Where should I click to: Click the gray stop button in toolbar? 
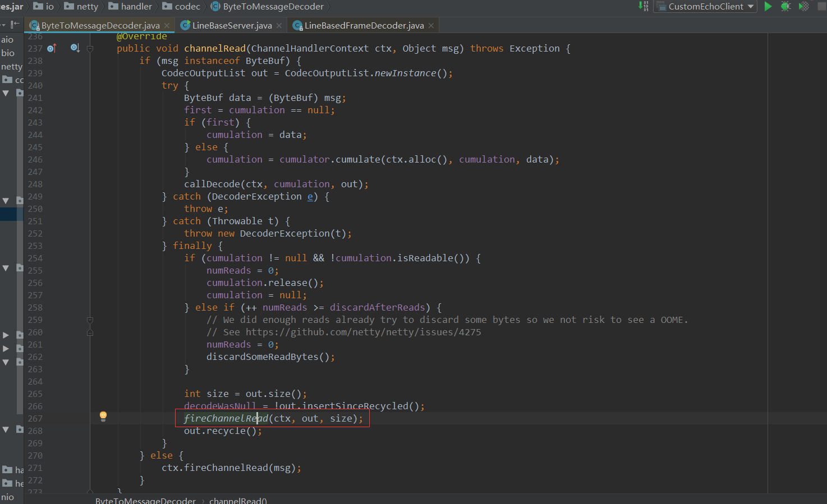pyautogui.click(x=822, y=6)
